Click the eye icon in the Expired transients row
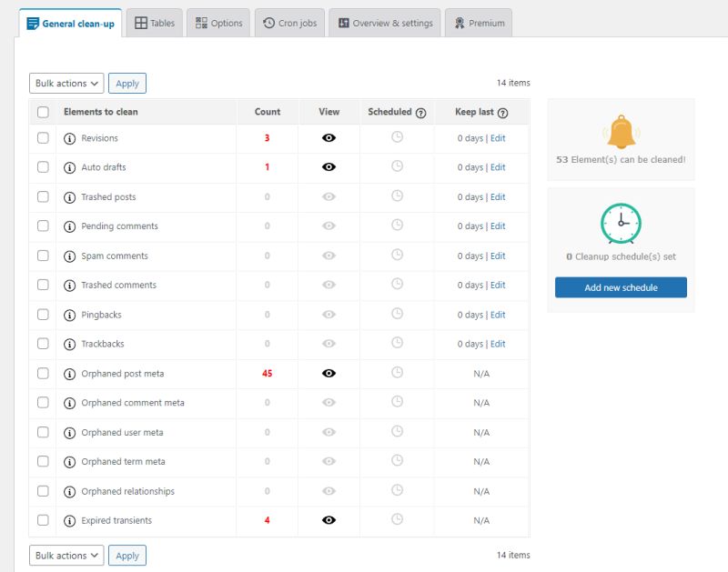Screen dimensions: 728x572 (x=328, y=520)
